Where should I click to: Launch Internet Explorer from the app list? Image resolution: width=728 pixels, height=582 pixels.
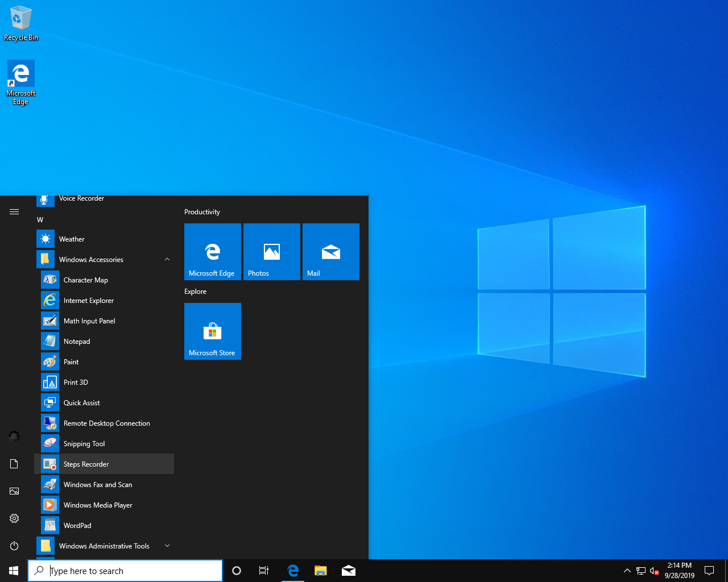point(104,301)
